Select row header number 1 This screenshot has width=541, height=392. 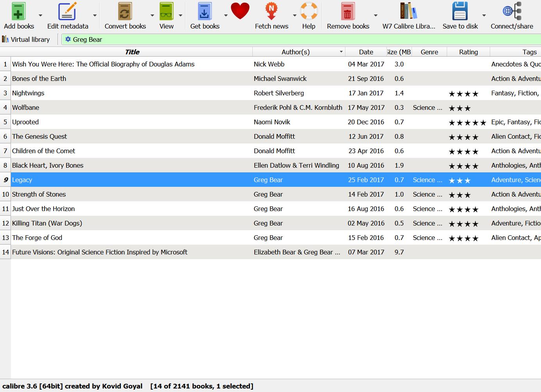(x=5, y=64)
